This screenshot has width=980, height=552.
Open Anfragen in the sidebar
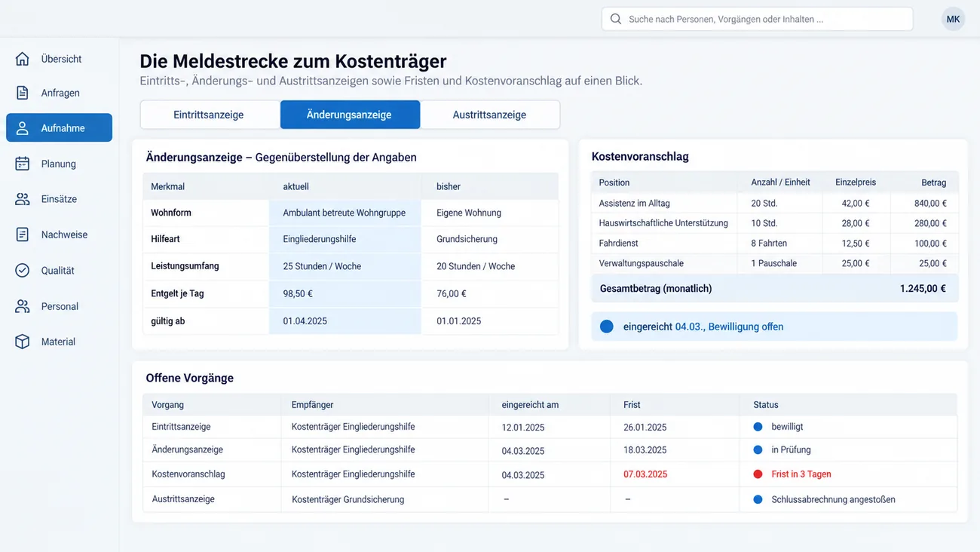(59, 93)
